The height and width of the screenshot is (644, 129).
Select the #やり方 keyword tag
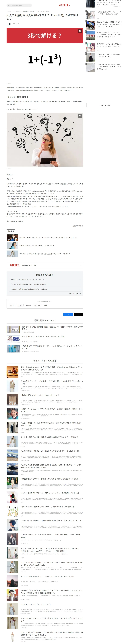pyautogui.click(x=20, y=305)
